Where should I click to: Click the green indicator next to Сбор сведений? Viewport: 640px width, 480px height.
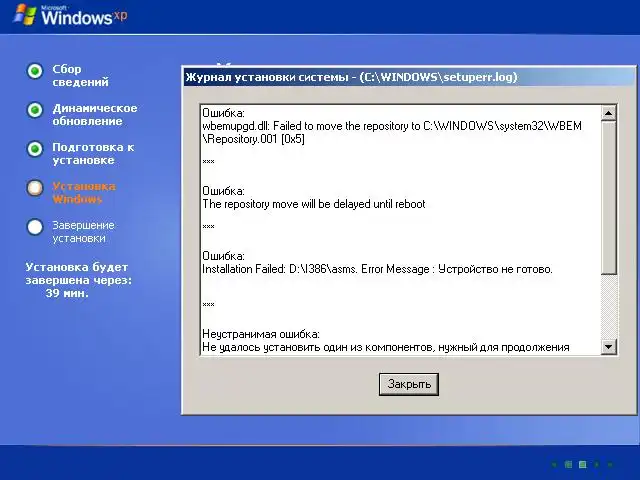click(x=35, y=71)
